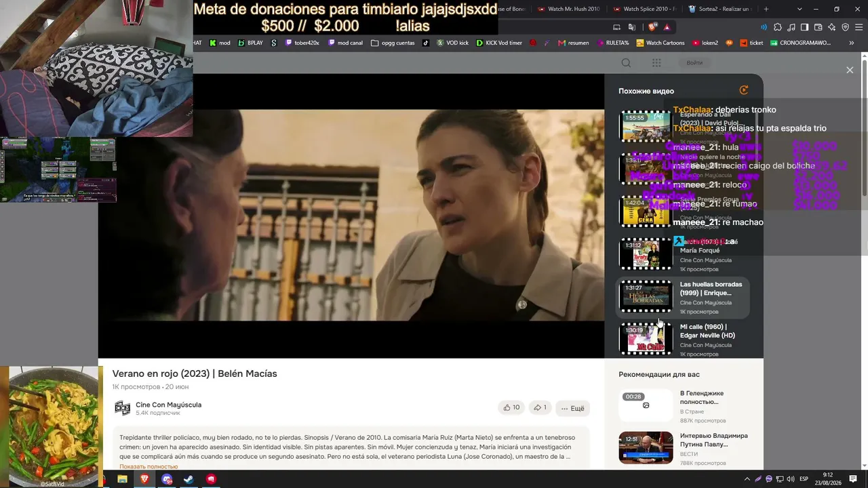Open the Cine Con Mayúscula channel link
The image size is (868, 488).
(168, 405)
